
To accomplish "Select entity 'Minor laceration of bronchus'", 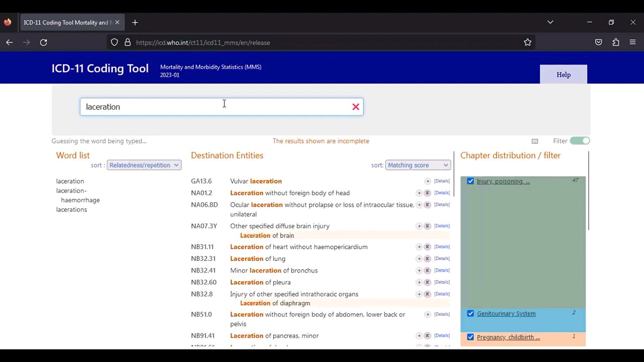I will [x=274, y=270].
